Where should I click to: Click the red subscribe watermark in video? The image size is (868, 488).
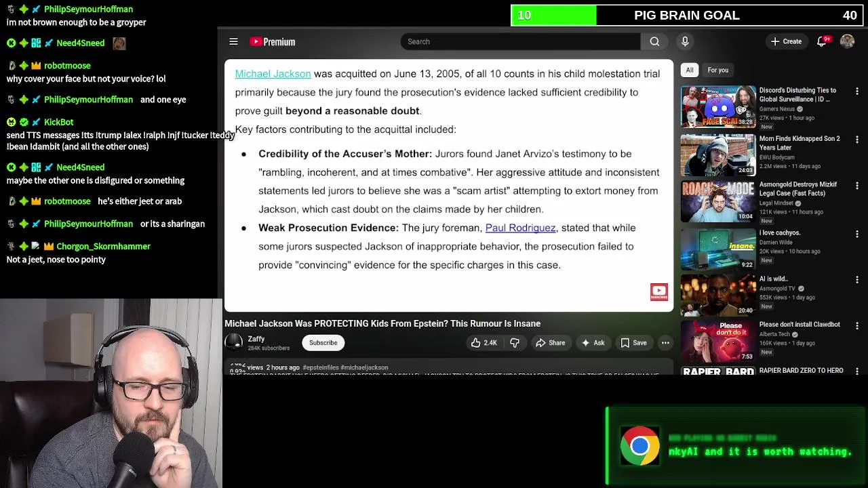(659, 292)
